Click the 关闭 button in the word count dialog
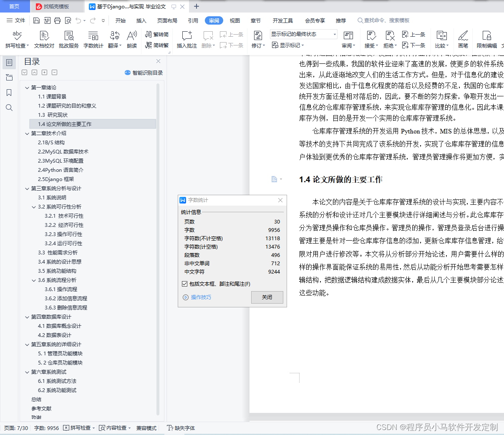 [267, 297]
